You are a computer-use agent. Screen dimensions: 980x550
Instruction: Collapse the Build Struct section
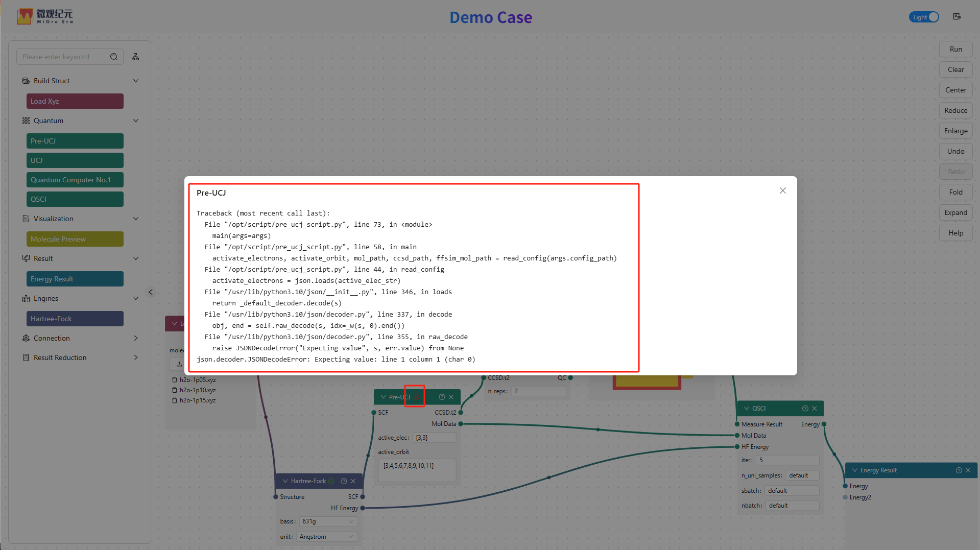(136, 81)
